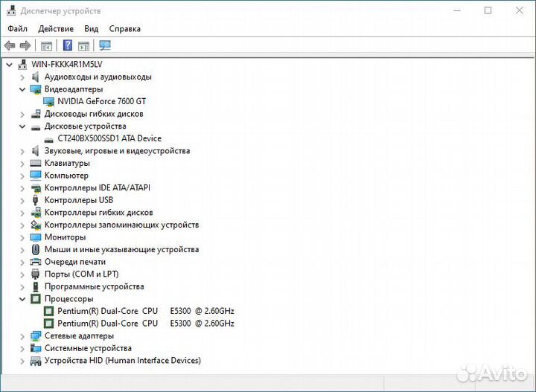Click the monitor icon beside Компьютер
This screenshot has height=392, width=536.
(x=36, y=176)
